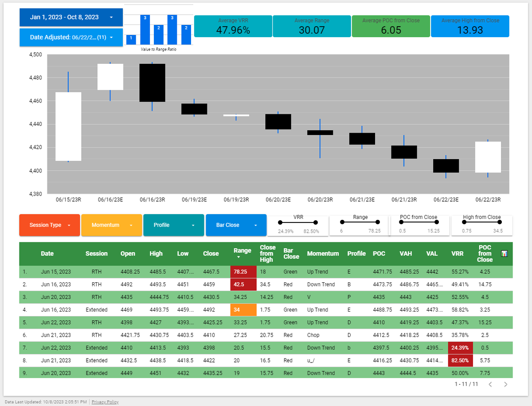Click the right handle of High from Close slider

tap(500, 222)
